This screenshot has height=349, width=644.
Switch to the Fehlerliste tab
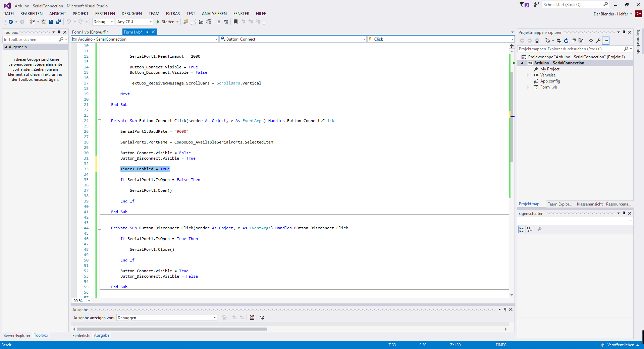click(x=81, y=335)
